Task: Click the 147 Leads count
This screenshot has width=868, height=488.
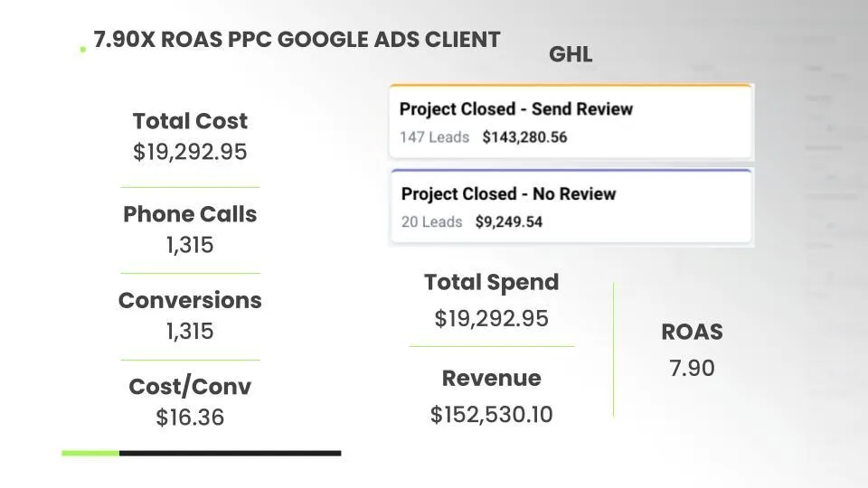Action: click(435, 137)
